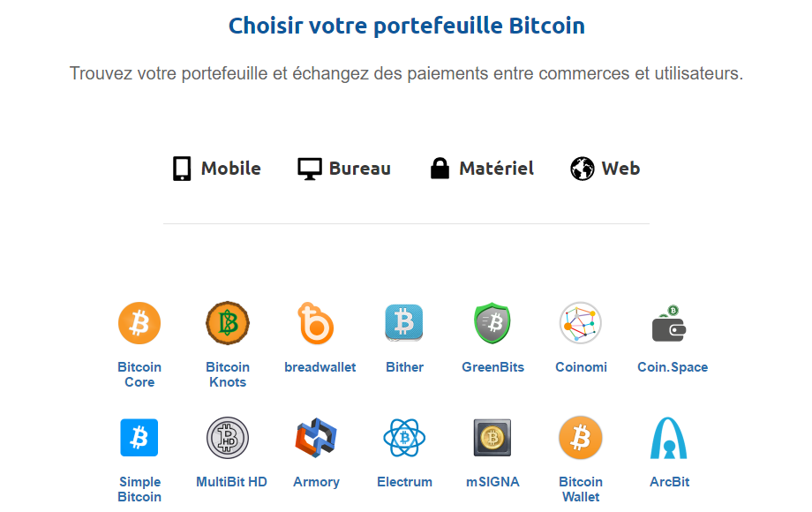
Task: Select the Bitcoin Knots wooden coin icon
Action: coord(228,323)
